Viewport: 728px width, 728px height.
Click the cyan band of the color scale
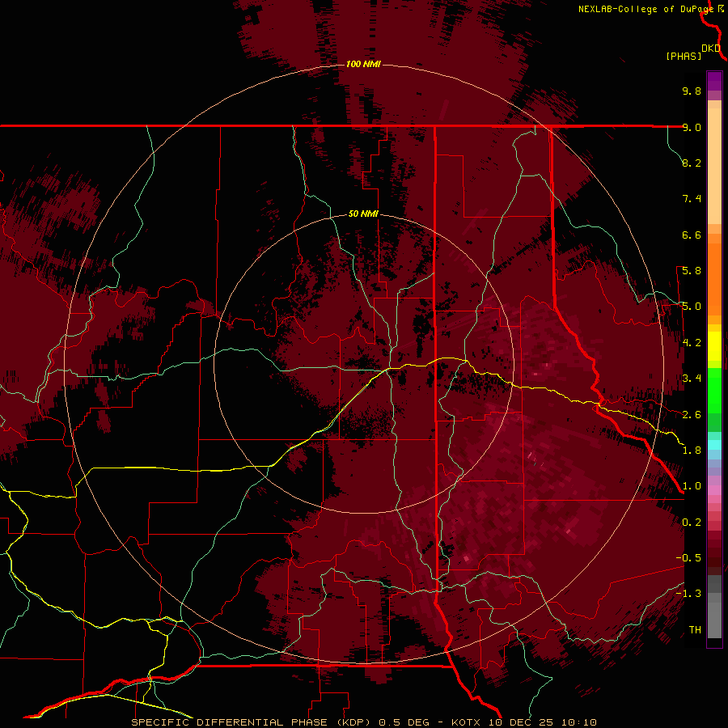coord(714,445)
